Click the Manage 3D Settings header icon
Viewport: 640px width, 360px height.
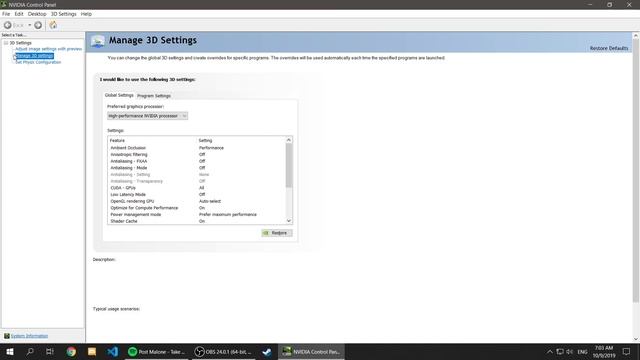tap(98, 41)
